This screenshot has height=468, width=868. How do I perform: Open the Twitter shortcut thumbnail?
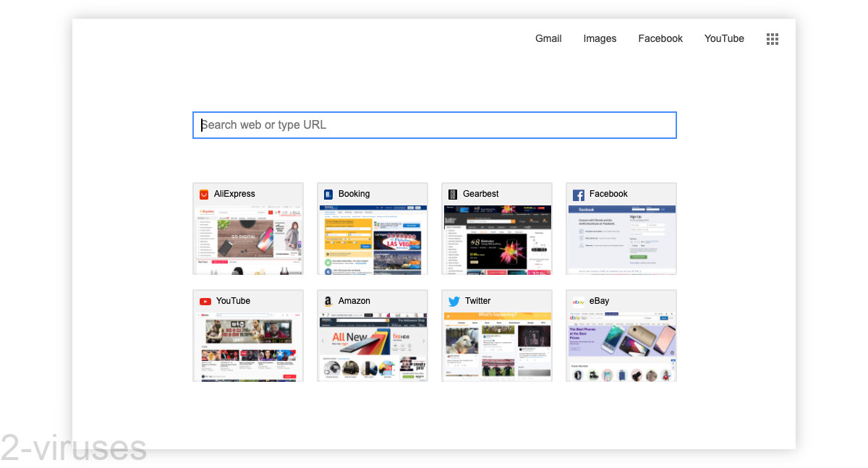click(496, 346)
